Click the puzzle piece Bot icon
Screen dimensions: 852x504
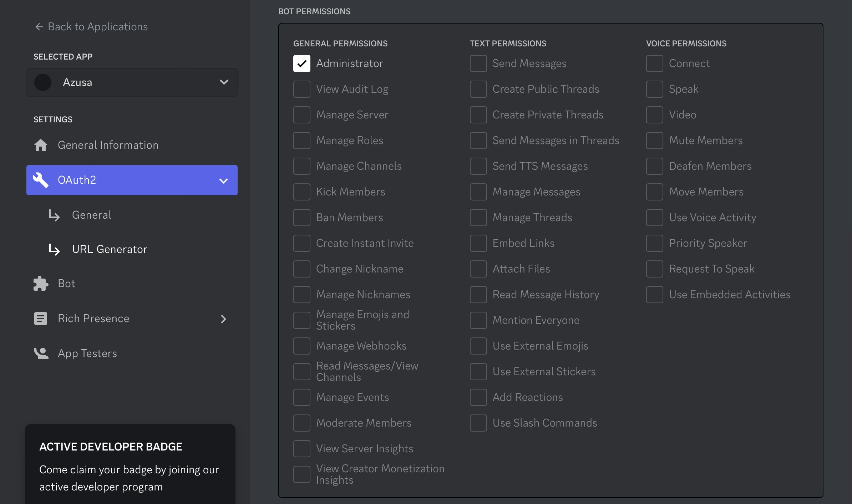pos(41,284)
